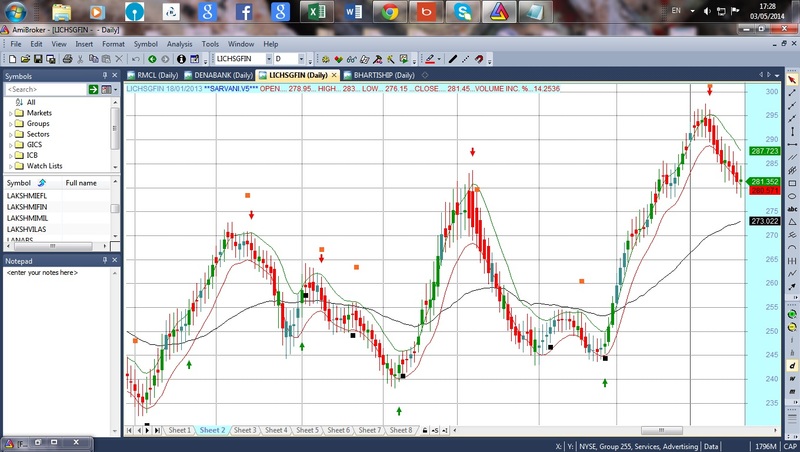
Task: Select the vertical line tool
Action: [792, 132]
